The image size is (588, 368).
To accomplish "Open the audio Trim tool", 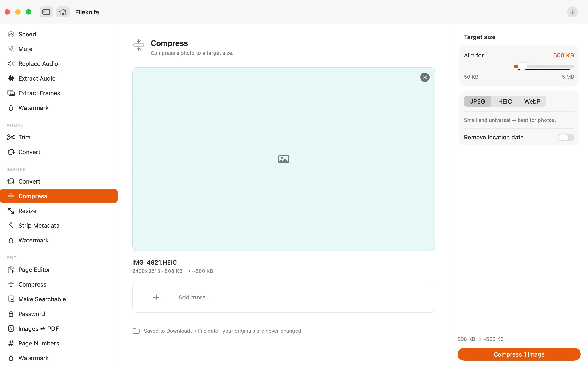I will [59, 137].
